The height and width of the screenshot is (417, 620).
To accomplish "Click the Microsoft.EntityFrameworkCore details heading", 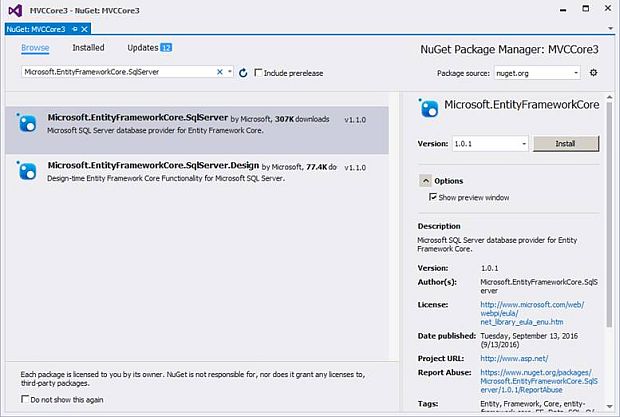I will 522,105.
